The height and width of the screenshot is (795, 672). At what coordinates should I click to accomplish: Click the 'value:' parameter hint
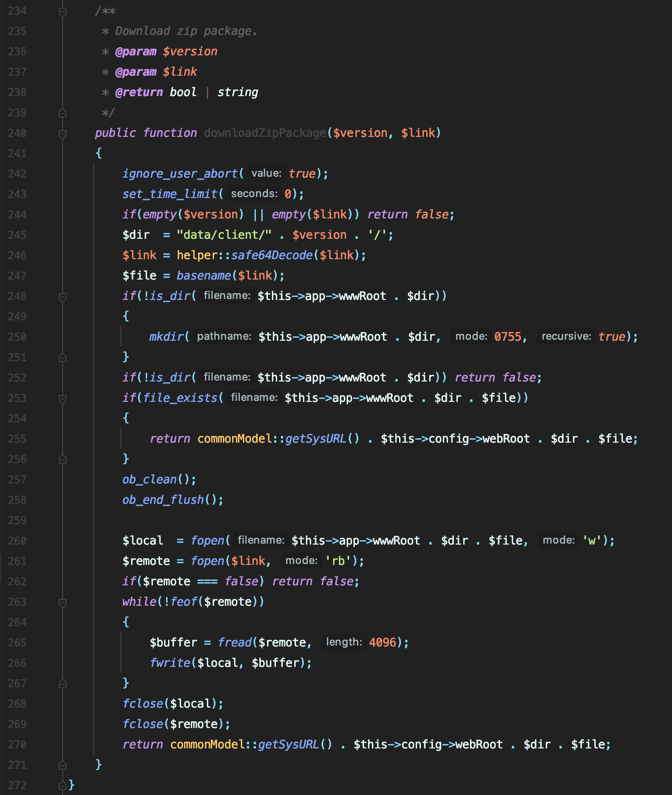pyautogui.click(x=267, y=173)
